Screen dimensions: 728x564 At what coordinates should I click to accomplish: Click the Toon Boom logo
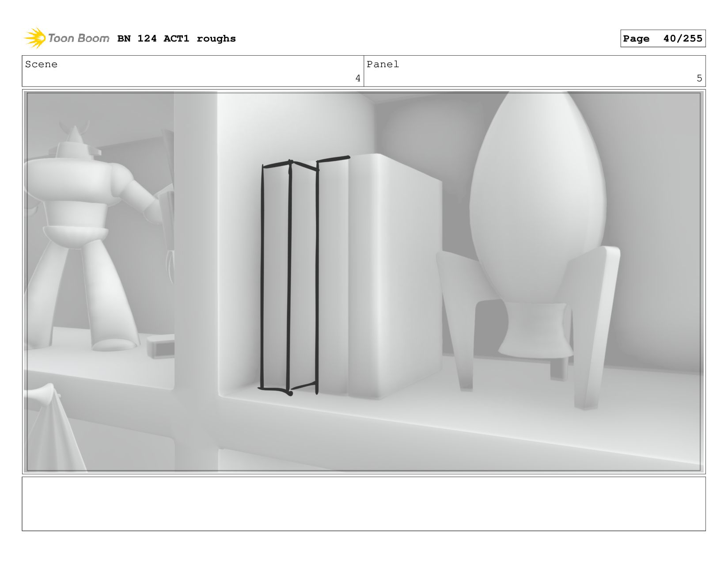[66, 38]
